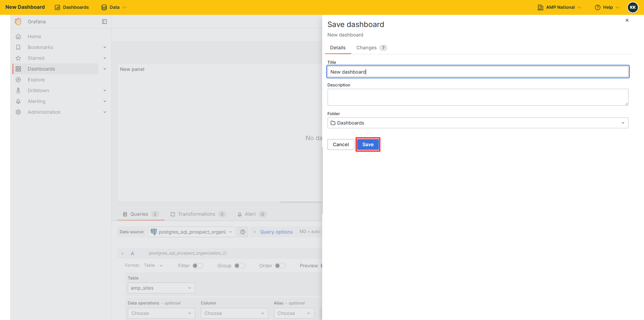Screen dimensions: 644x320
Task: Switch to the Details tab
Action: [x=338, y=48]
